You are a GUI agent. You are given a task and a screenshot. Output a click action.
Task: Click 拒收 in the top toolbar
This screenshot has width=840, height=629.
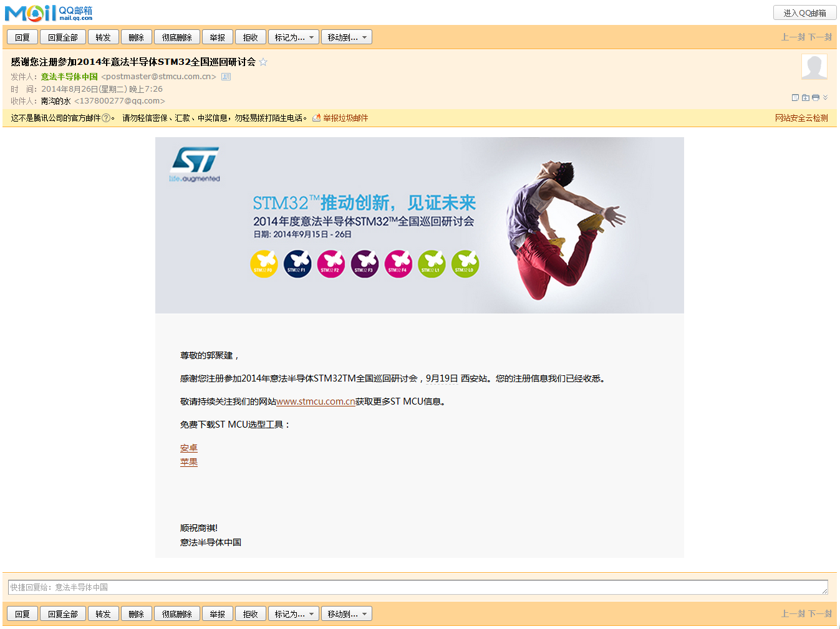pyautogui.click(x=251, y=37)
